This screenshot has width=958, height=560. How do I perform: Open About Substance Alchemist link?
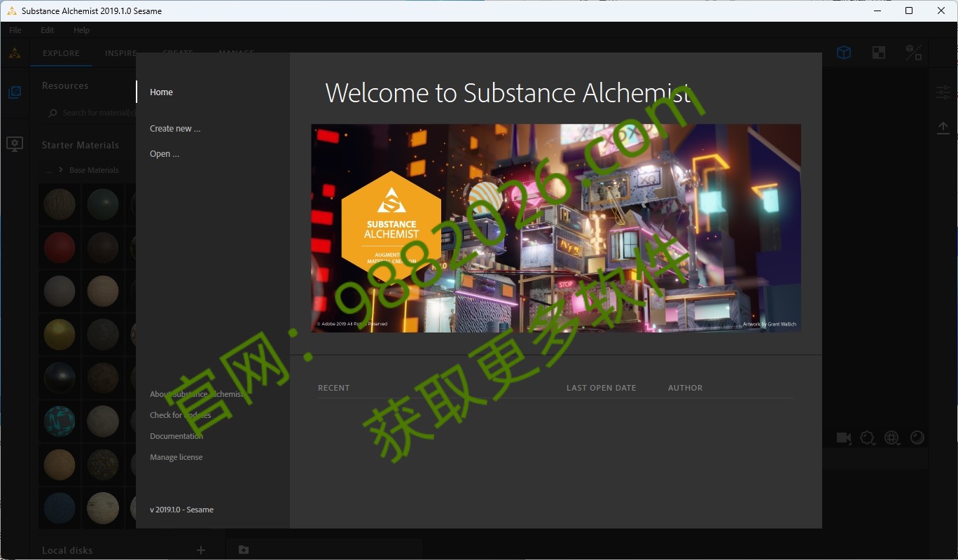click(196, 394)
